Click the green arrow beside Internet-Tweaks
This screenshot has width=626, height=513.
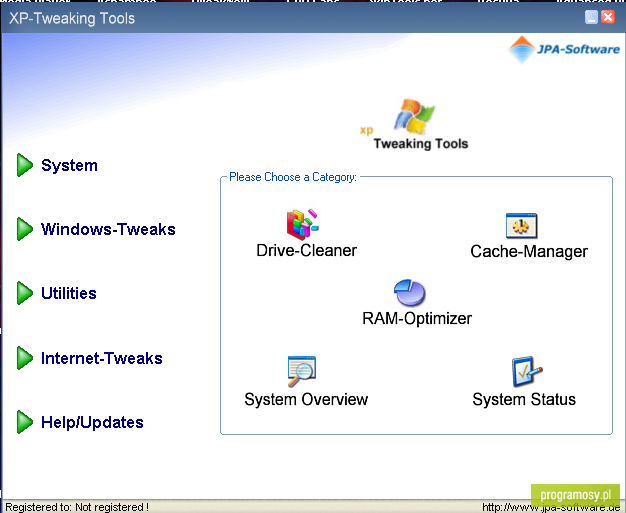point(25,358)
